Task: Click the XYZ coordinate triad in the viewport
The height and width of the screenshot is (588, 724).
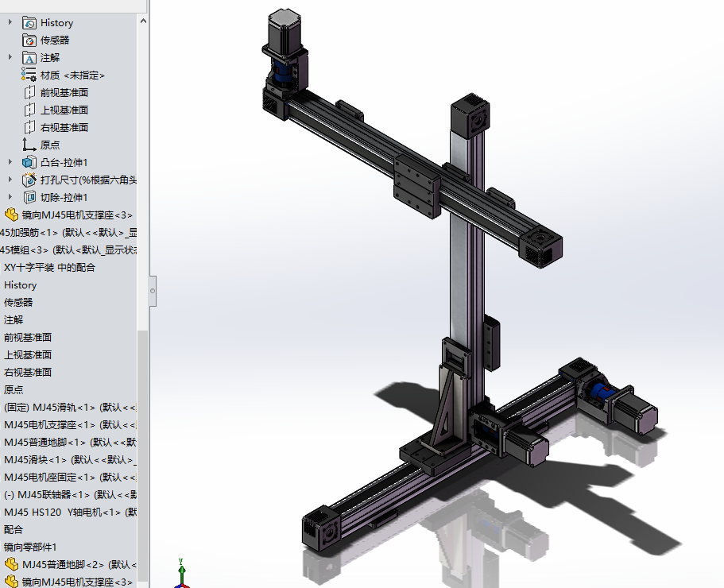Action: (x=182, y=574)
